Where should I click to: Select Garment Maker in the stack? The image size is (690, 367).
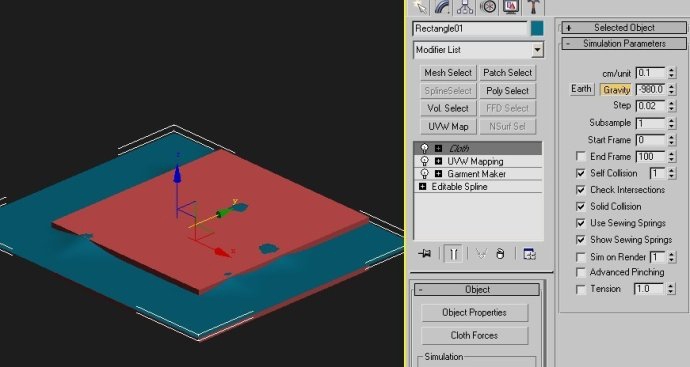[477, 174]
